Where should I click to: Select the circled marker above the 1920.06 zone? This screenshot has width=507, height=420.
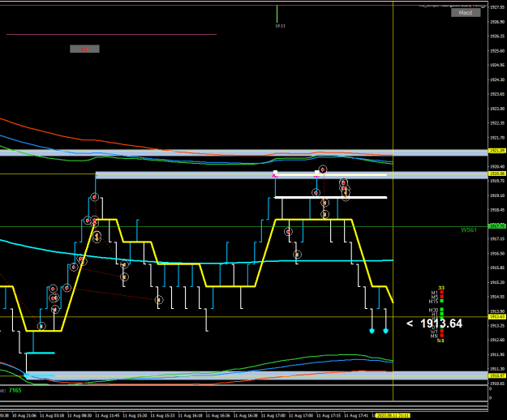(x=322, y=169)
